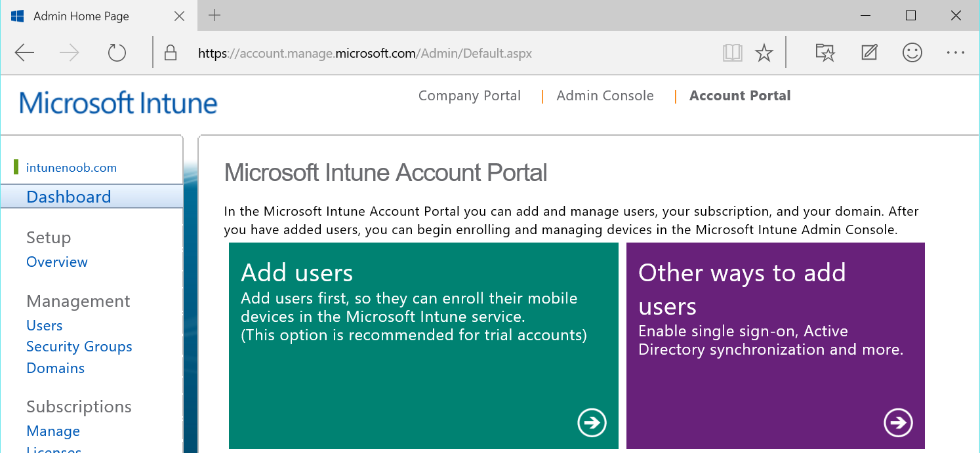Click the Microsoft Intune logo
The height and width of the screenshot is (453, 980).
118,104
